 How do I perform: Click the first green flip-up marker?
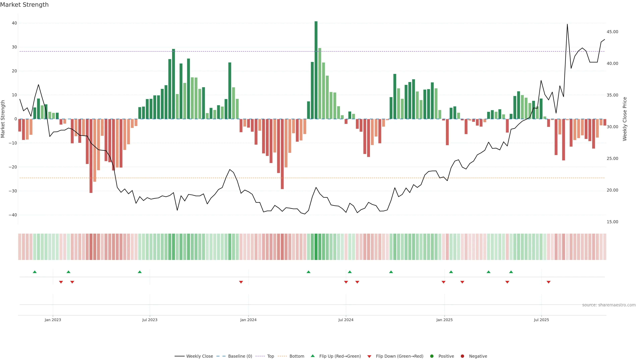[x=35, y=272]
